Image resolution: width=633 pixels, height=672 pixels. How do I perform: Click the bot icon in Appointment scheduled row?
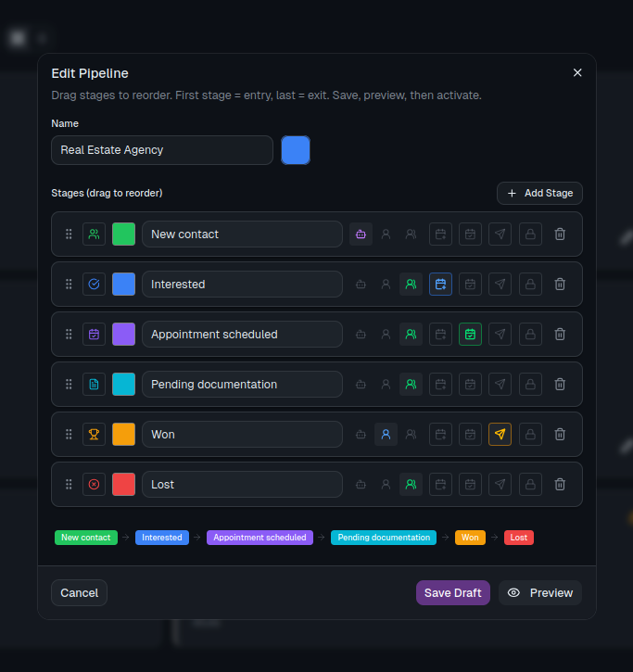click(x=361, y=335)
